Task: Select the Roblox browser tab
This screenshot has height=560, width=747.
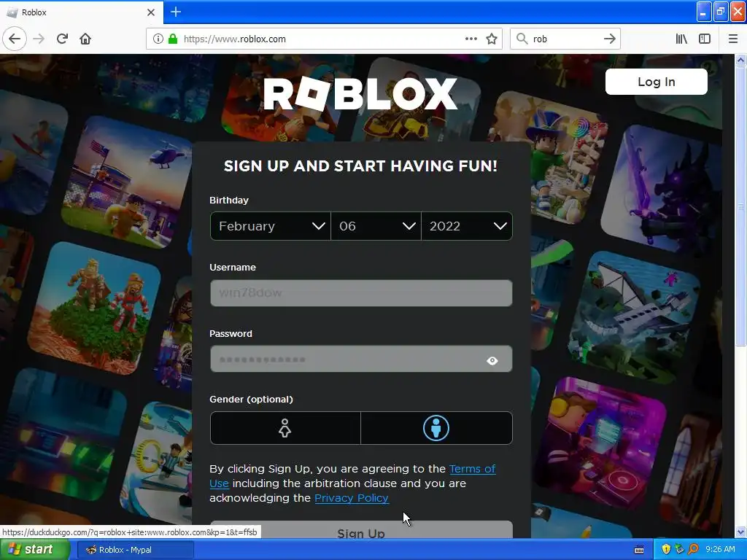Action: coord(81,12)
